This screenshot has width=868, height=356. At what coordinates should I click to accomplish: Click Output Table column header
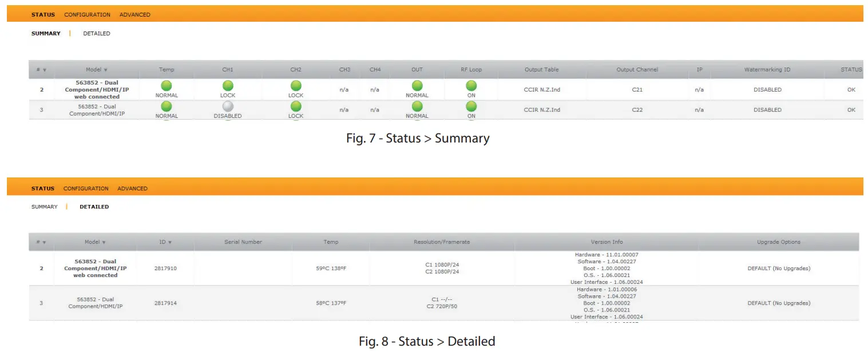coord(541,70)
